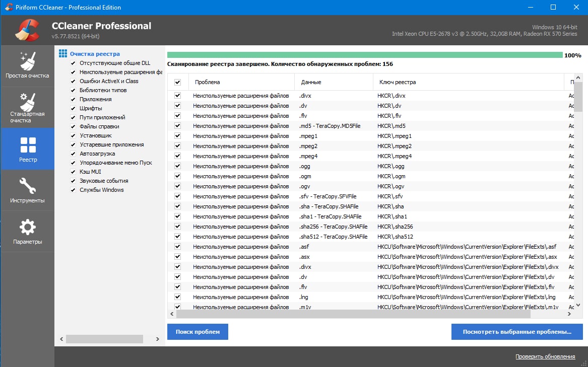Click results vertical scrollbar up arrow
The width and height of the screenshot is (588, 367).
point(578,78)
